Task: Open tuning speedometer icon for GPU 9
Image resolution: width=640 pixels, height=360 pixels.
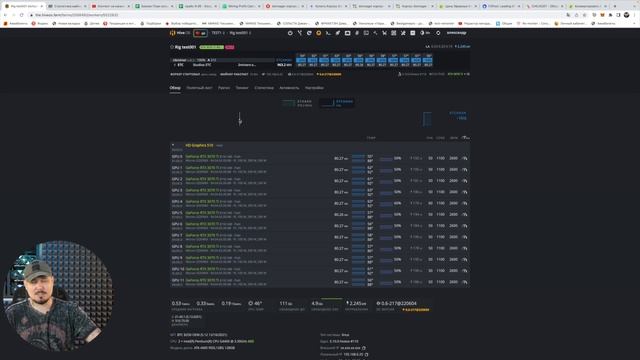Action: tap(464, 260)
